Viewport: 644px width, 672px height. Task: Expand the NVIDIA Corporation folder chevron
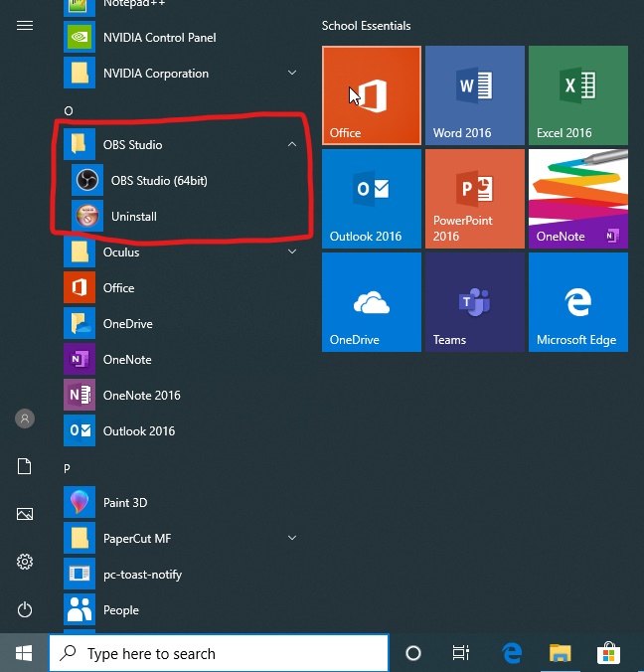click(x=292, y=73)
